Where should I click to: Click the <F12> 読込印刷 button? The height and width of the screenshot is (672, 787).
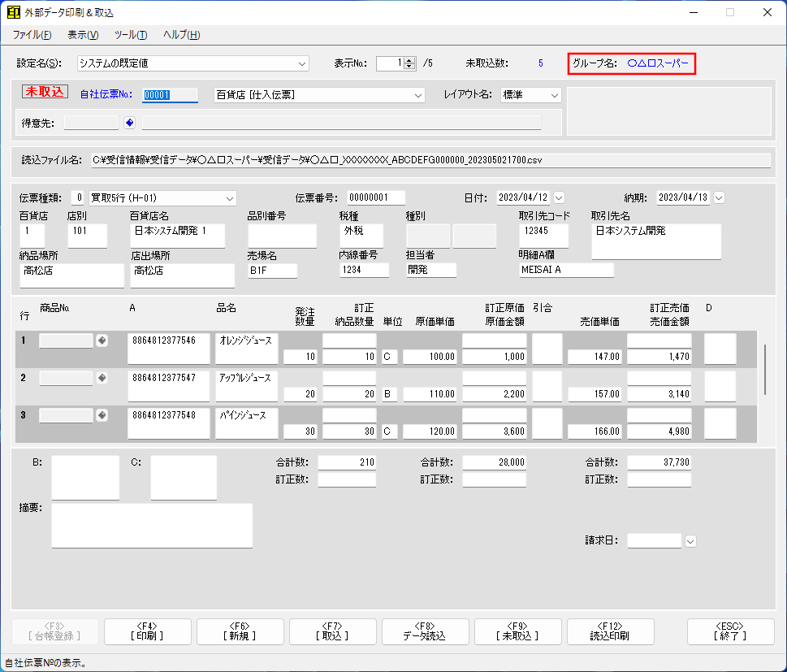610,631
